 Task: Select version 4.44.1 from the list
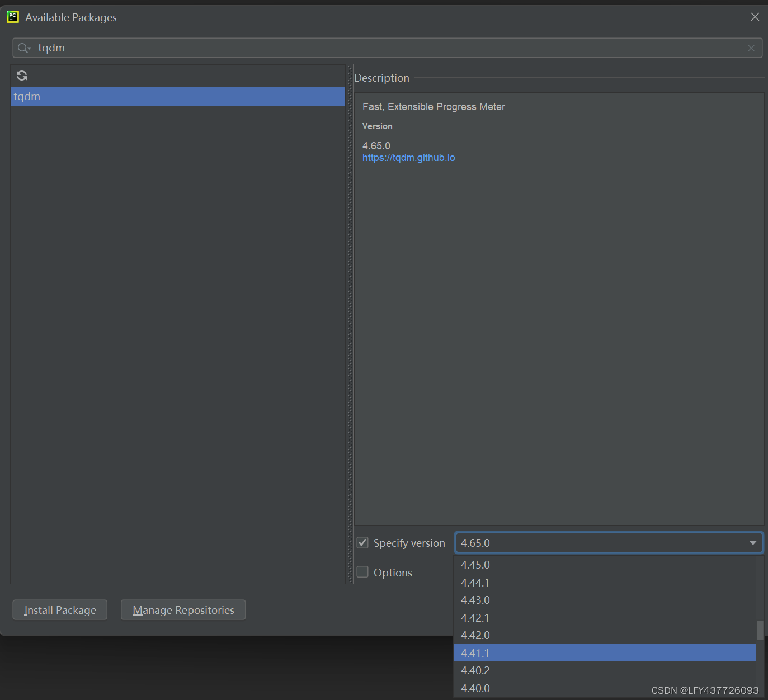604,583
